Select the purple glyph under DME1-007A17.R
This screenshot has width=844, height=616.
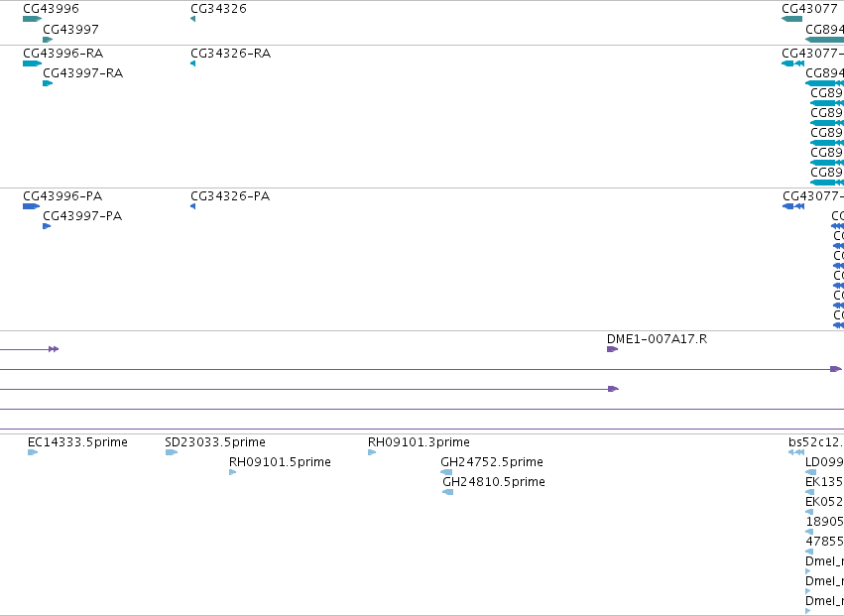click(612, 349)
